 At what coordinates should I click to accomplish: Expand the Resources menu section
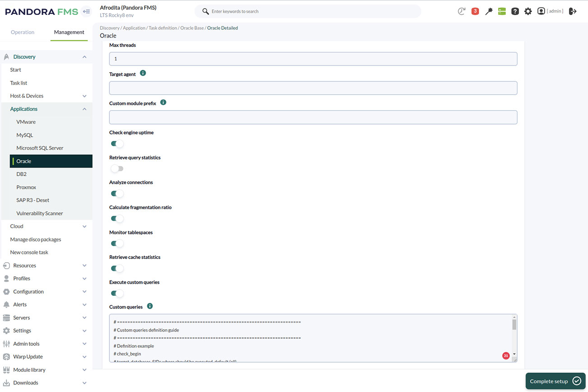coord(84,266)
